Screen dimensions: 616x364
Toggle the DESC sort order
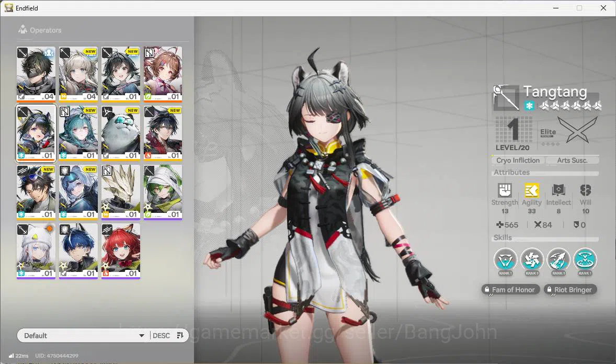(x=161, y=335)
